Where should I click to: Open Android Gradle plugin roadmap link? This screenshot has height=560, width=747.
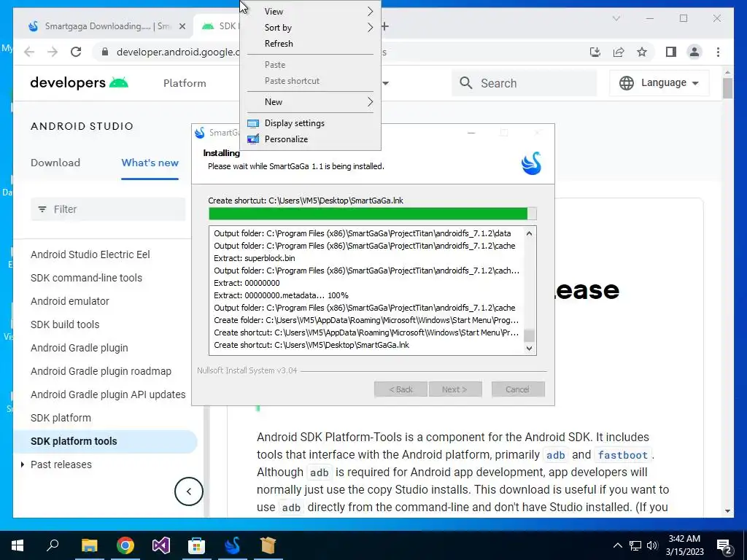[x=101, y=371]
